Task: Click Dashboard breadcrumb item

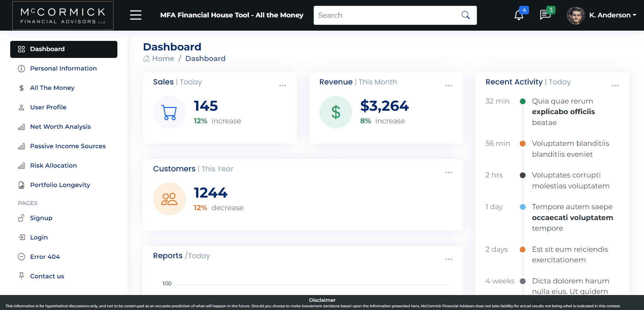Action: coord(205,59)
